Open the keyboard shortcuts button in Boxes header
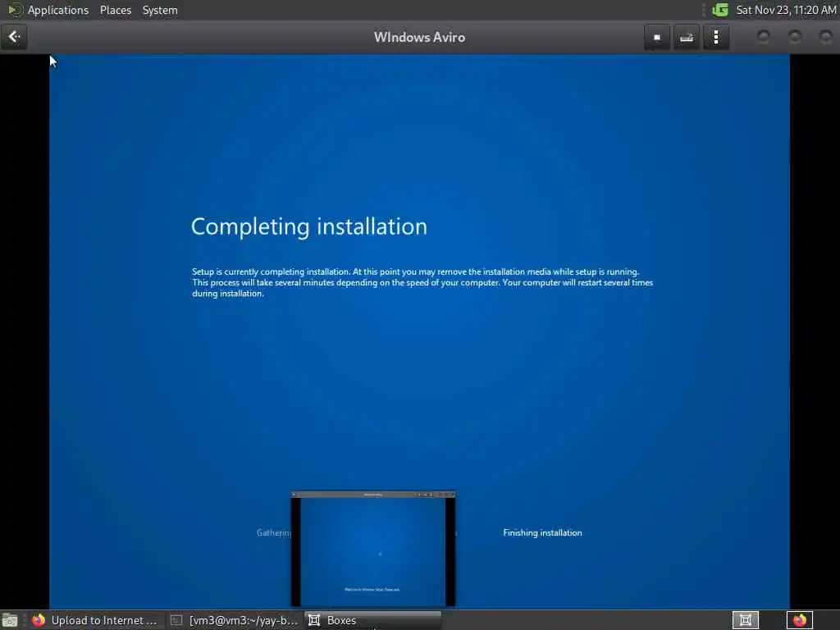 point(687,37)
